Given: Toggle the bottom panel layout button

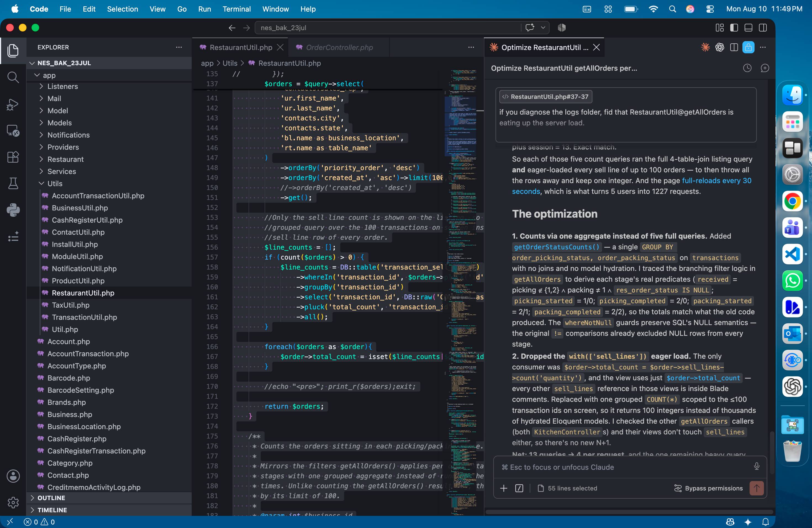Looking at the screenshot, I should [748, 28].
